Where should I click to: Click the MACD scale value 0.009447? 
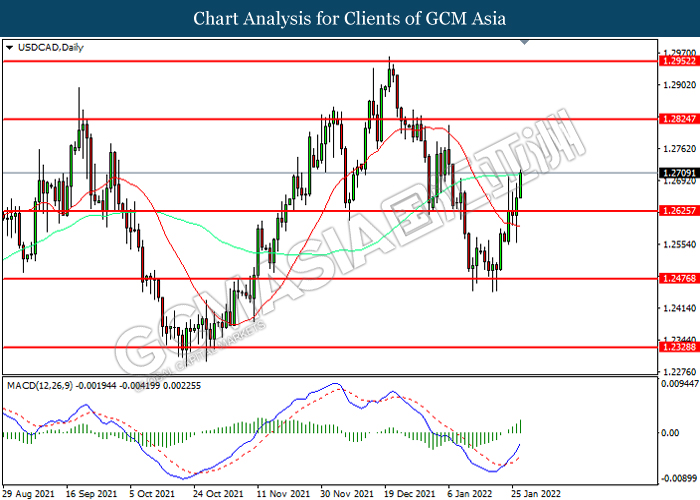[679, 383]
